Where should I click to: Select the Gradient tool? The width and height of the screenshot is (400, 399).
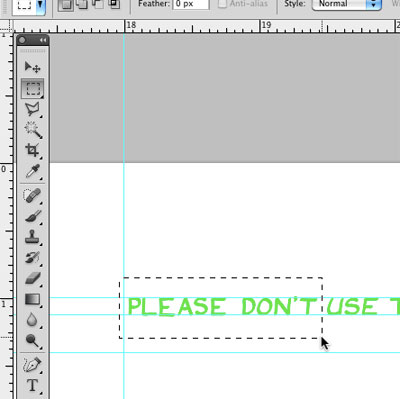click(32, 299)
